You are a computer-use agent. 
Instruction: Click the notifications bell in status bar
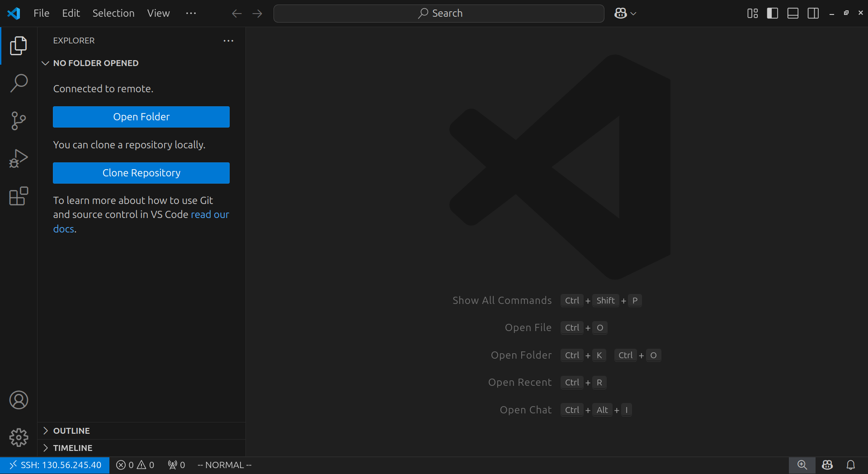click(x=850, y=465)
